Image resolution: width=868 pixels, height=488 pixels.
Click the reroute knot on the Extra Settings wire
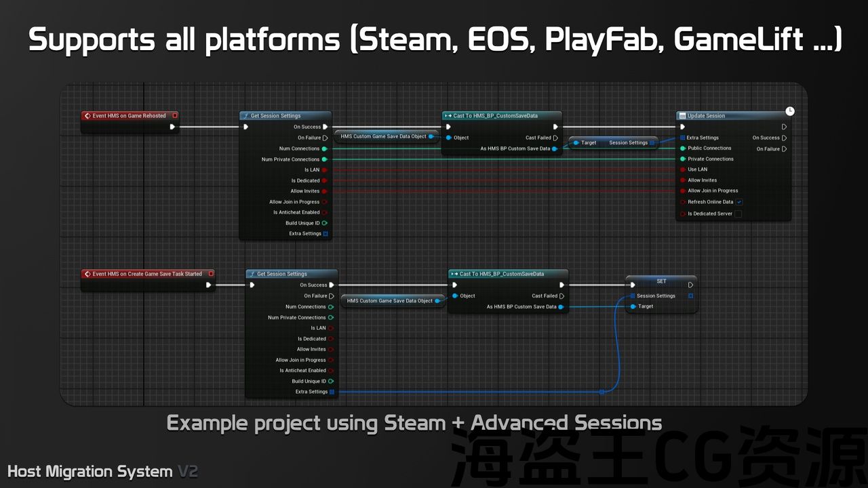tap(601, 392)
